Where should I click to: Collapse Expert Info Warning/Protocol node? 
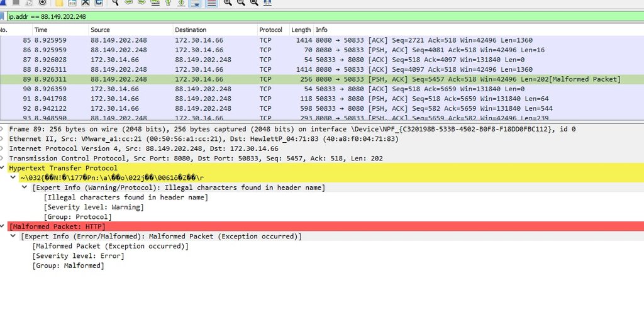click(x=25, y=187)
